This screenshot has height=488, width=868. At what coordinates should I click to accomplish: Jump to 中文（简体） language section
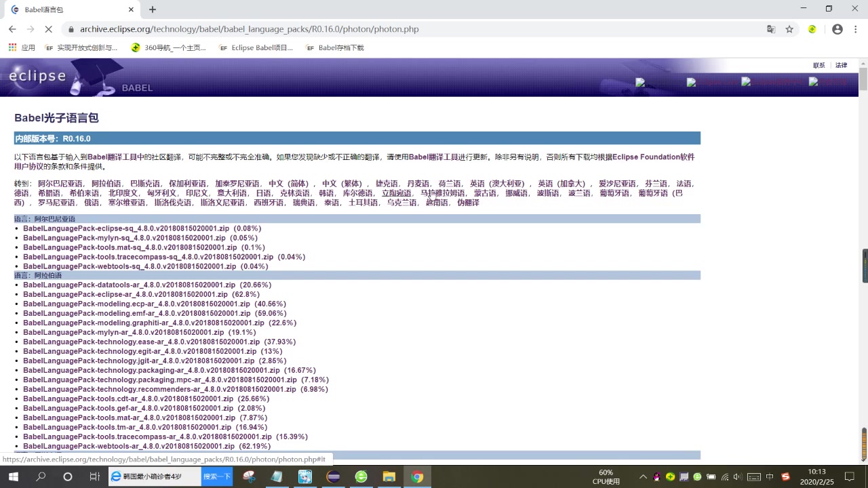tap(292, 184)
